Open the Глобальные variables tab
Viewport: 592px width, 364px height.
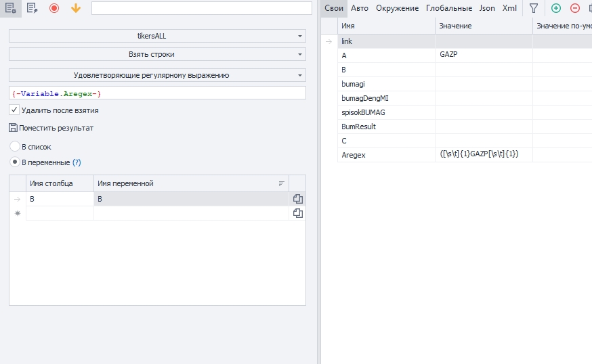(x=449, y=8)
